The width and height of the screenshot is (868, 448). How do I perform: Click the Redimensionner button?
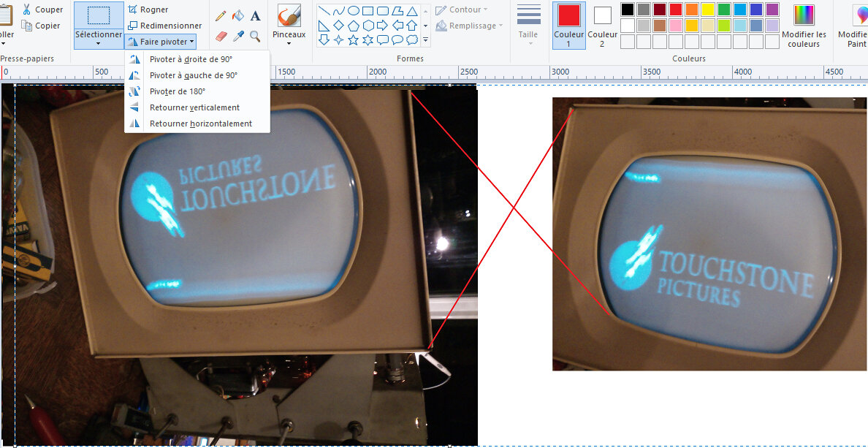coord(165,26)
